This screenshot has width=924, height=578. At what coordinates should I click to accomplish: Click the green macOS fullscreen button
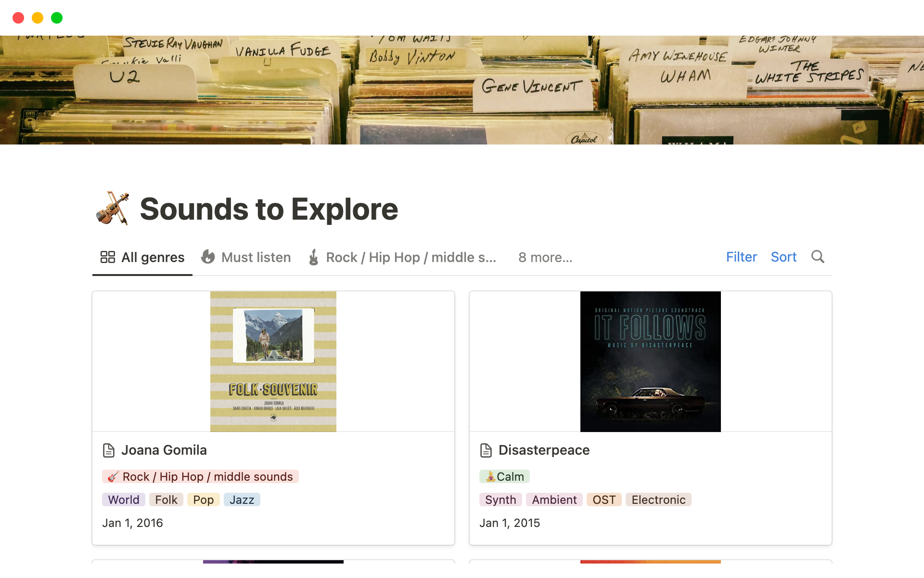pos(57,18)
